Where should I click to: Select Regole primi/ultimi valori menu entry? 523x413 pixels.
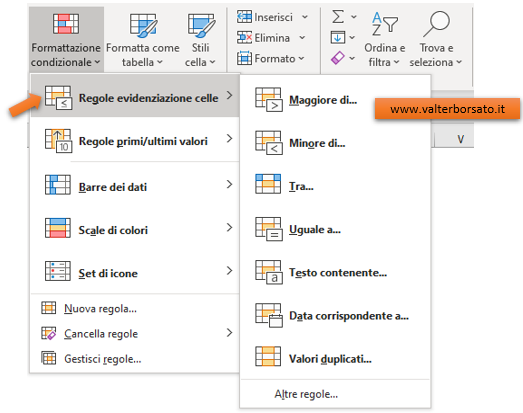[135, 140]
